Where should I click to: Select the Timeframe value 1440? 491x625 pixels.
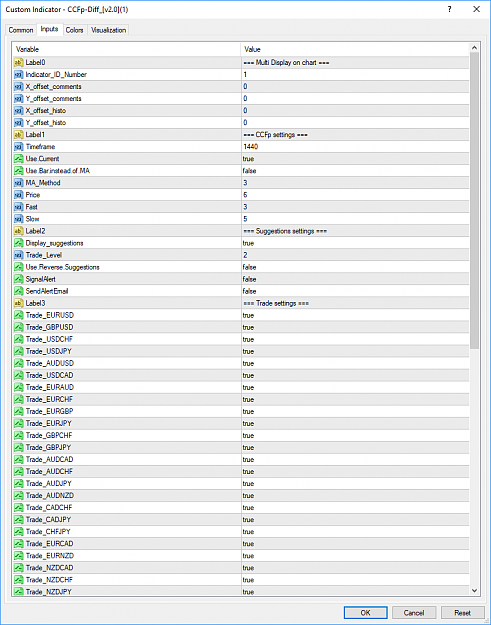tap(251, 147)
